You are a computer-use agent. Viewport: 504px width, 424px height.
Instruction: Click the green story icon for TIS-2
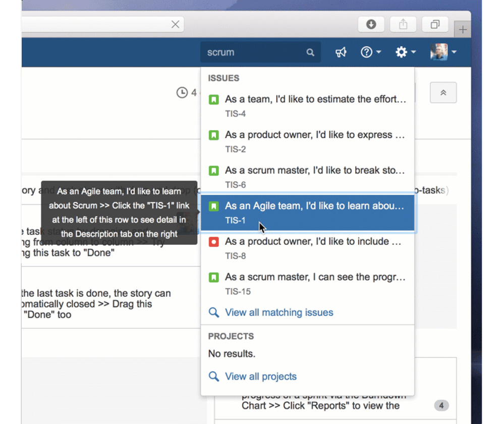pyautogui.click(x=214, y=135)
